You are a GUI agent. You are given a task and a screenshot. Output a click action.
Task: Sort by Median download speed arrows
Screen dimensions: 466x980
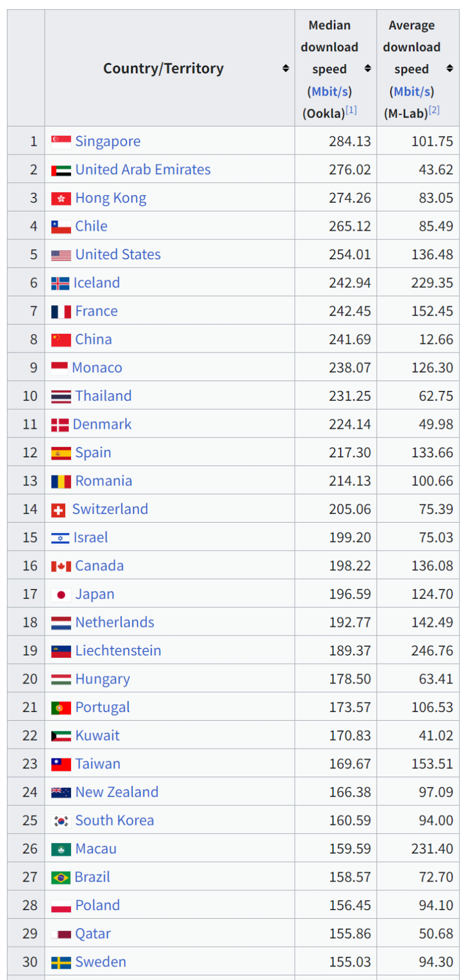[x=368, y=68]
